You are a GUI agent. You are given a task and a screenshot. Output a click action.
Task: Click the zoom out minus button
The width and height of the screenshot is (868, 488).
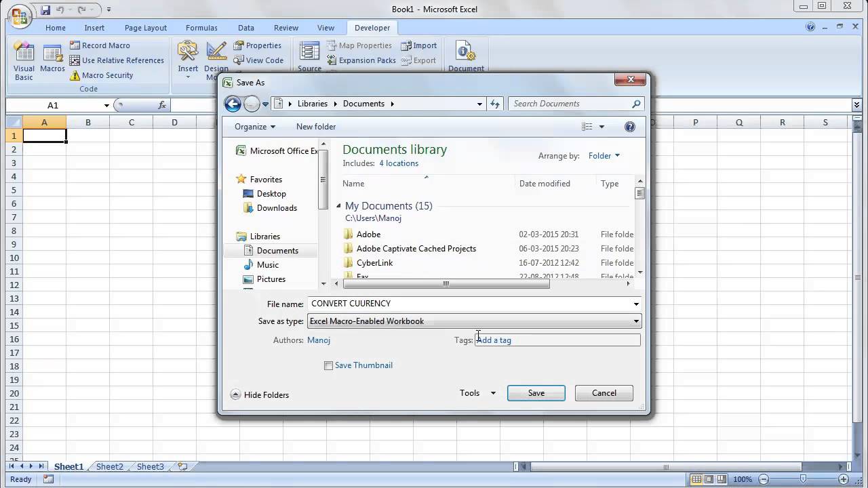click(x=762, y=479)
